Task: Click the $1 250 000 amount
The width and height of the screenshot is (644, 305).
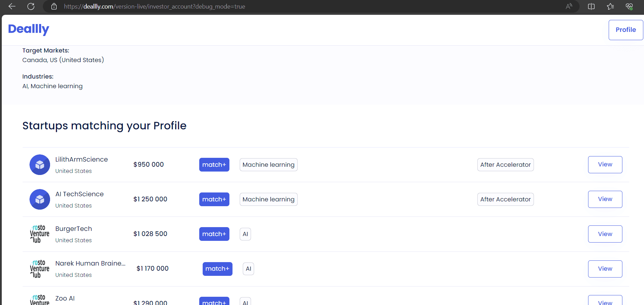Action: pos(150,199)
